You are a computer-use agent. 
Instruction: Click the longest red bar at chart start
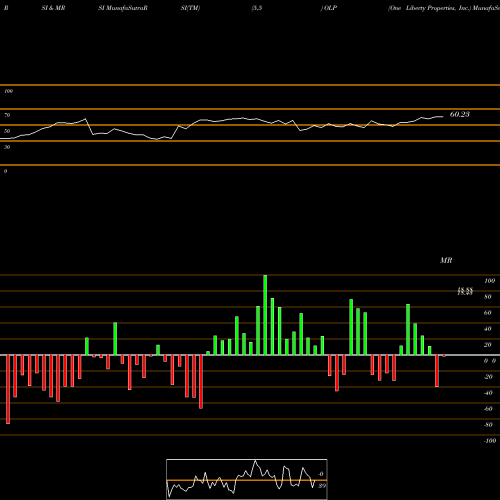click(x=8, y=389)
